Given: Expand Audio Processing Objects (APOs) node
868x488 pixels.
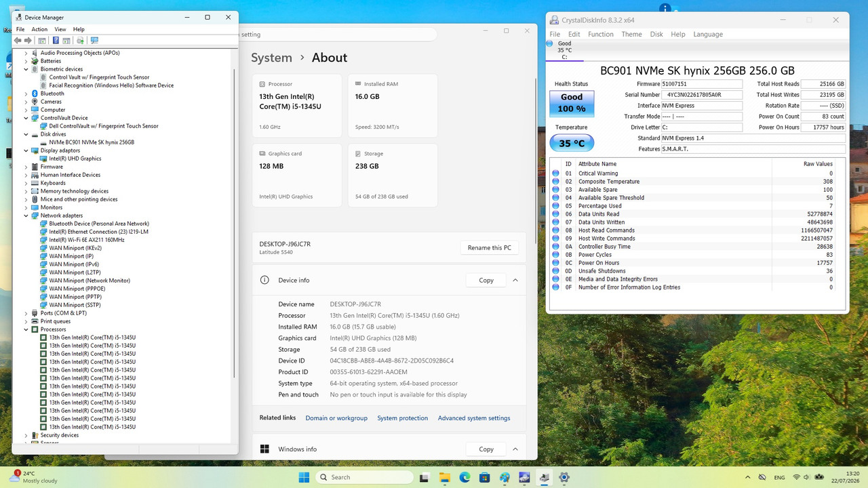Looking at the screenshot, I should (x=26, y=53).
